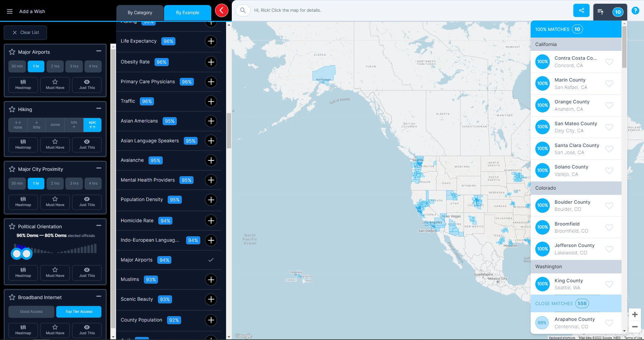This screenshot has height=340, width=644.
Task: Click the share icon button
Action: point(581,10)
